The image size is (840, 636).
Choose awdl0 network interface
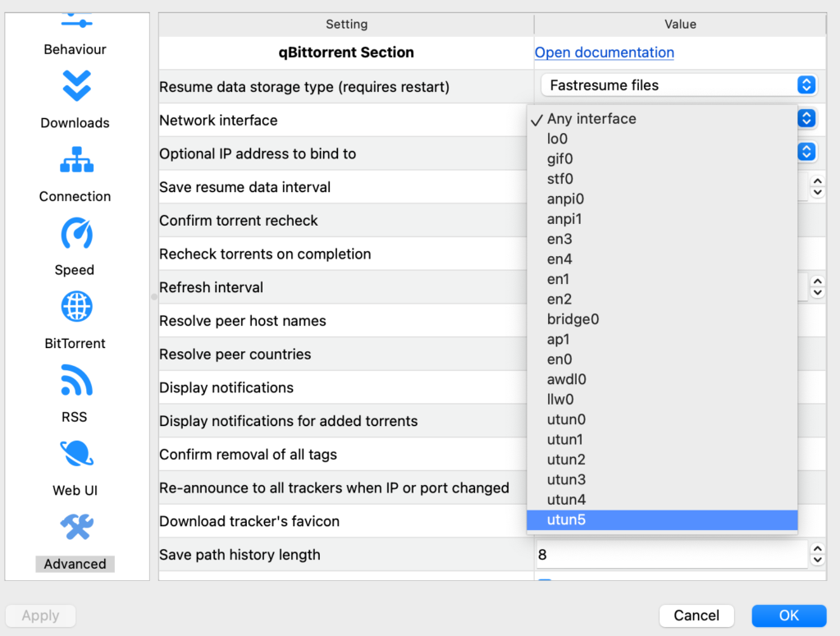[x=662, y=379]
